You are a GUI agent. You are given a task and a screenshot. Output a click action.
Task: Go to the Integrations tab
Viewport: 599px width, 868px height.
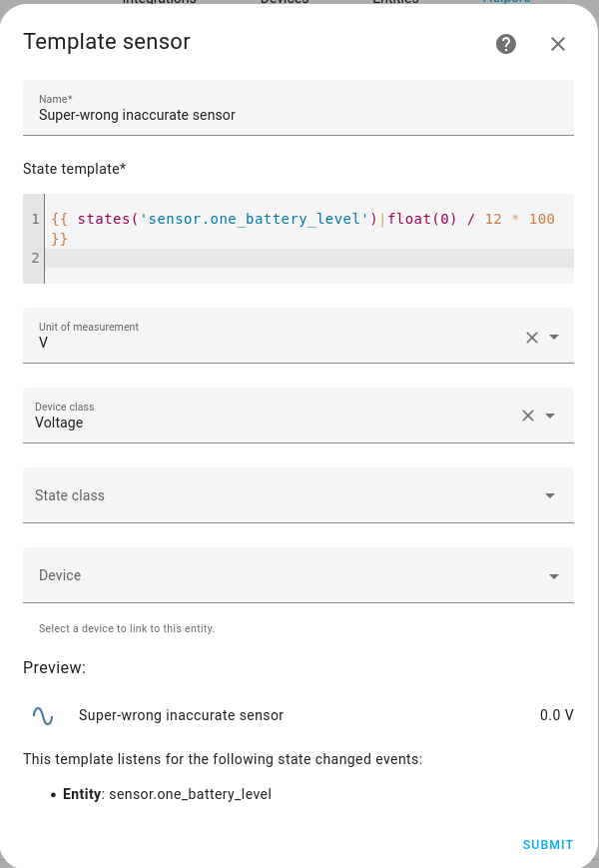coord(160,2)
